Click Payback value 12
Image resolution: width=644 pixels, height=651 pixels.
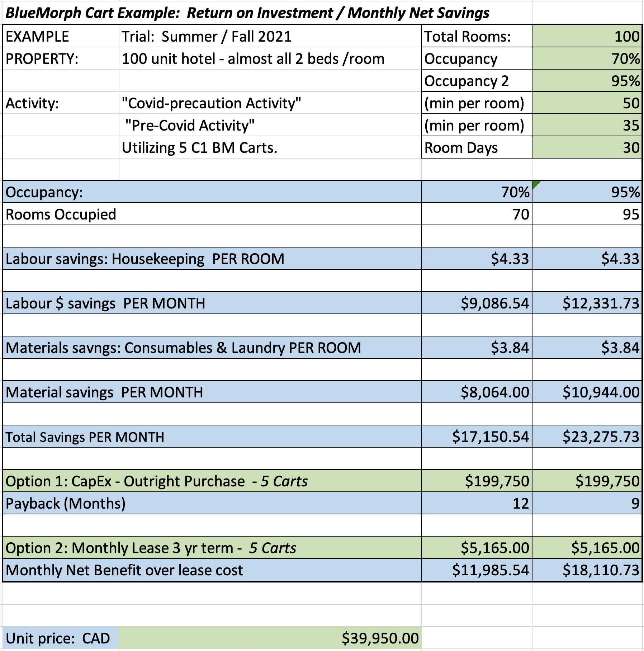click(477, 503)
